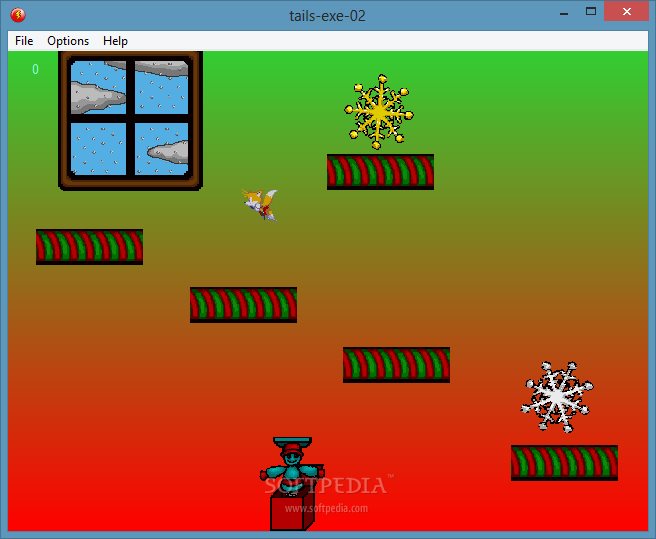Minimize the tails-exe-02 window
Image resolution: width=656 pixels, height=539 pixels.
click(x=564, y=13)
